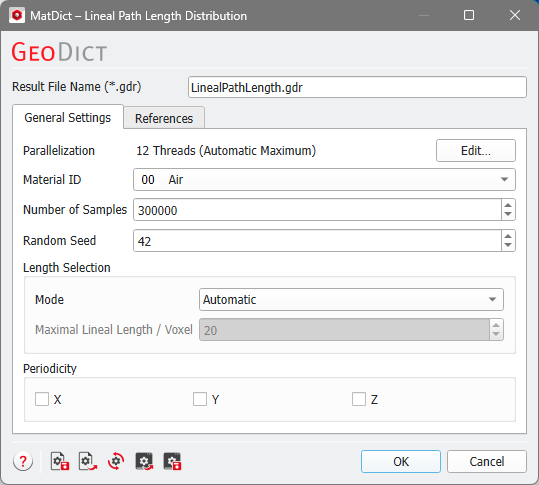Image resolution: width=539 pixels, height=485 pixels.
Task: Close the MatDict dialog window
Action: point(515,15)
